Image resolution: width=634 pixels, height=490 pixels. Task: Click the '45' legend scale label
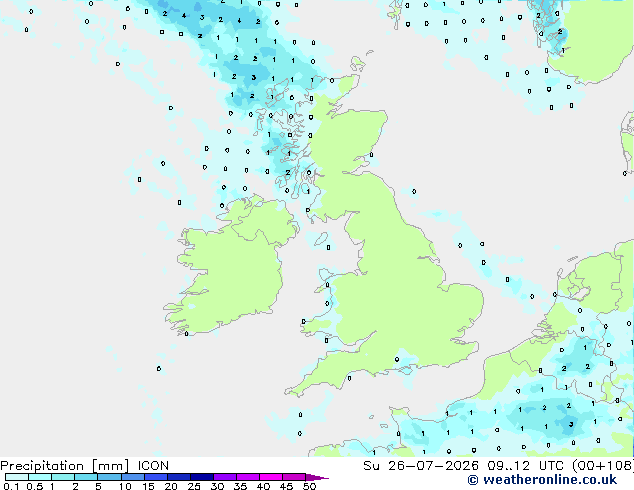[x=286, y=486]
